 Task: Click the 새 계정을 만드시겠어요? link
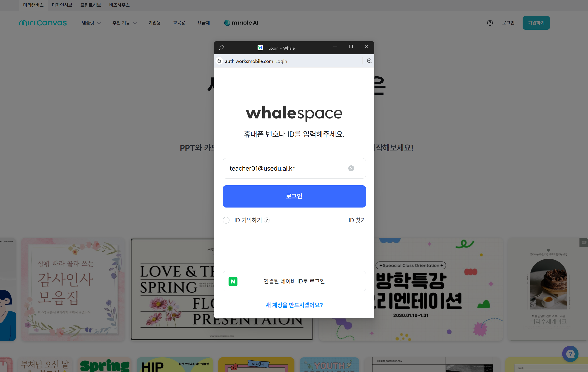point(294,305)
